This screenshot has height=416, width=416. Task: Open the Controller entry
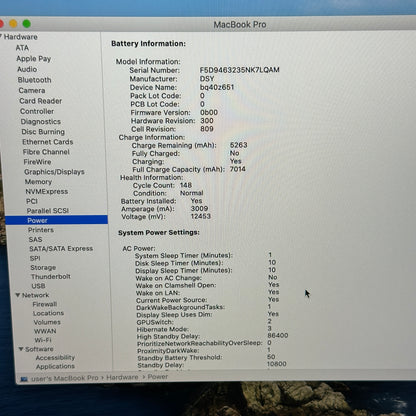[37, 111]
